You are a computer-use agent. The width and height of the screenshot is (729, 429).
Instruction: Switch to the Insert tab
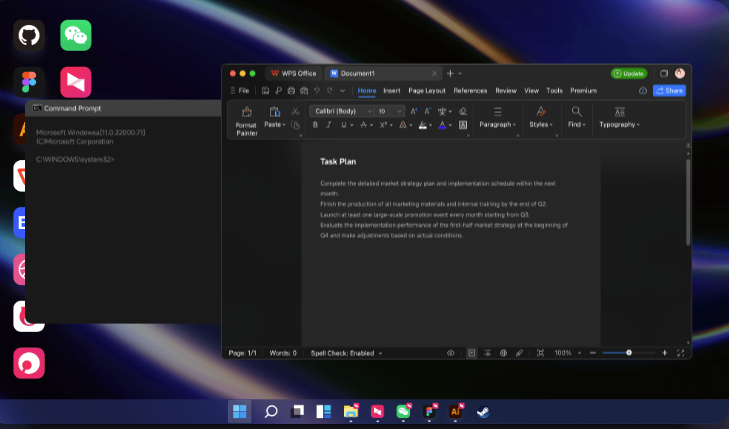click(391, 91)
